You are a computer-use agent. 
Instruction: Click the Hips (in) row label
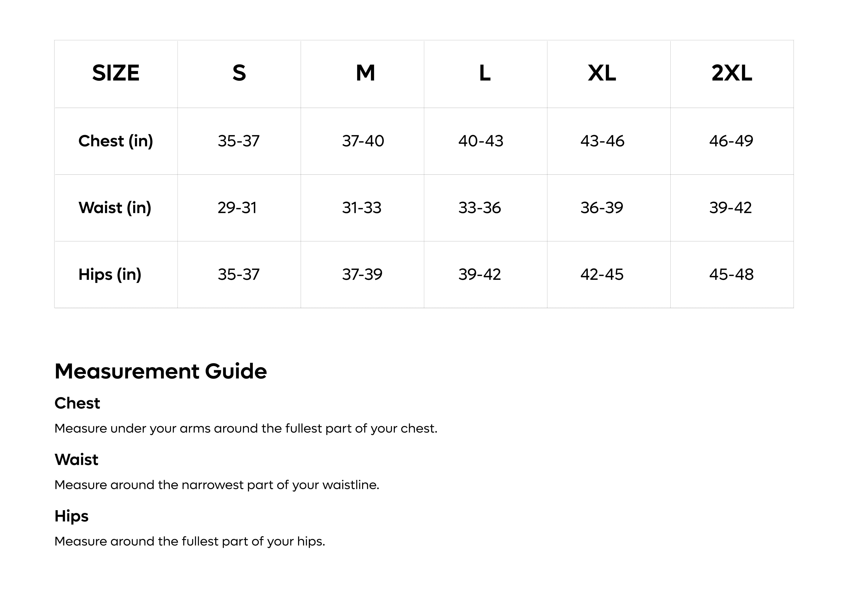(x=110, y=274)
